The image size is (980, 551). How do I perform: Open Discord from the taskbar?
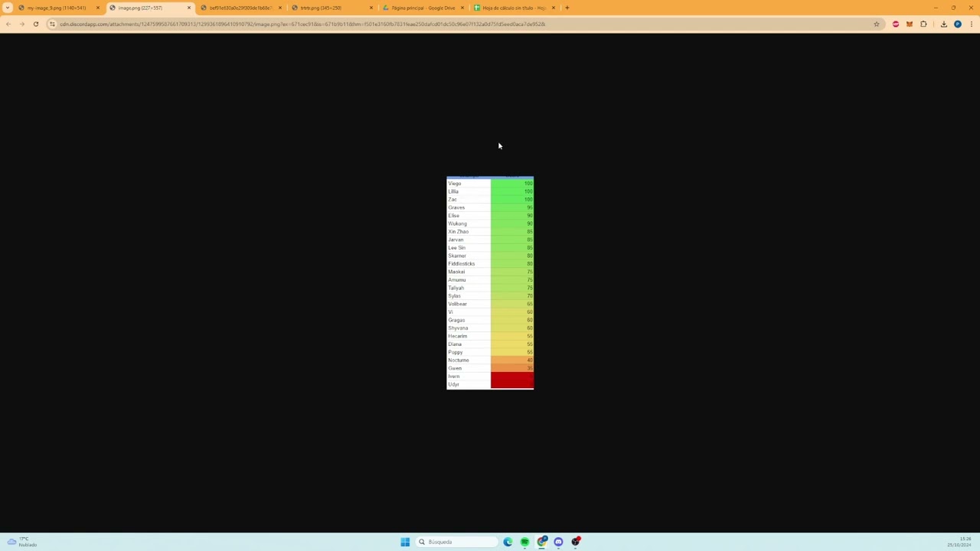559,542
